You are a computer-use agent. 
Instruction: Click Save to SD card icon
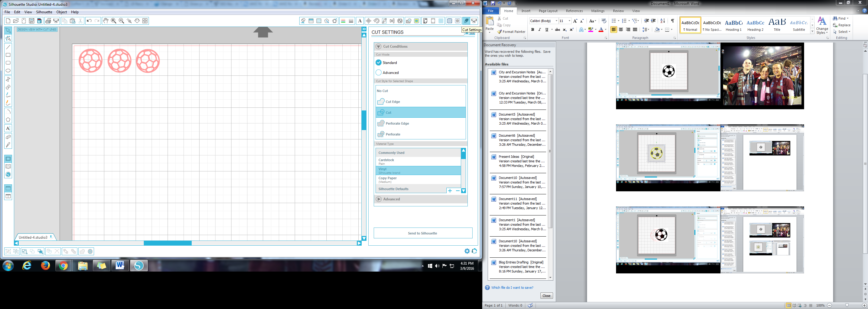(x=39, y=21)
